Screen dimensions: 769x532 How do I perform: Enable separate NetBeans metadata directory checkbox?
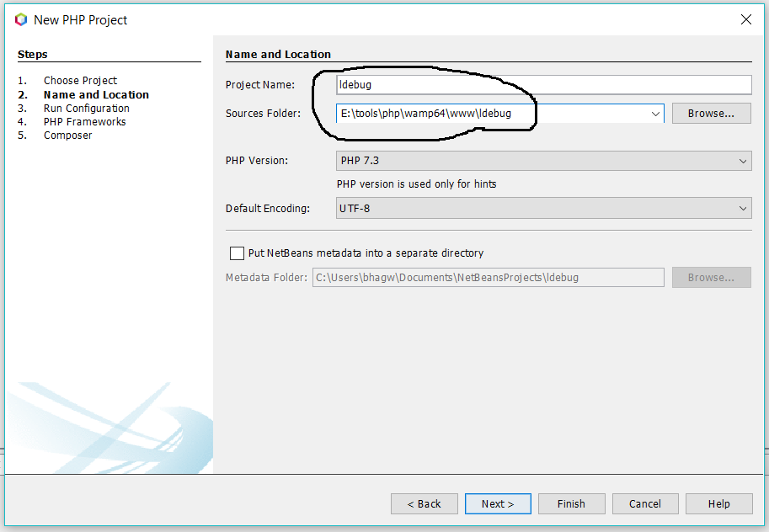coord(237,253)
